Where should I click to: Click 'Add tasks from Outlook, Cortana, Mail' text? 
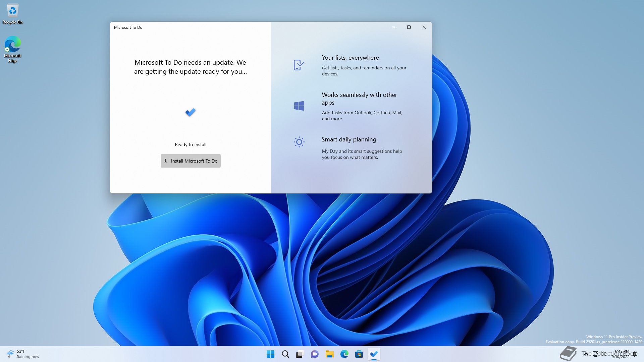362,116
